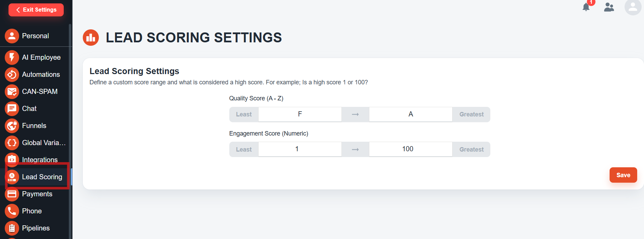The image size is (644, 239).
Task: Open the Global Variables braces icon
Action: 12,143
